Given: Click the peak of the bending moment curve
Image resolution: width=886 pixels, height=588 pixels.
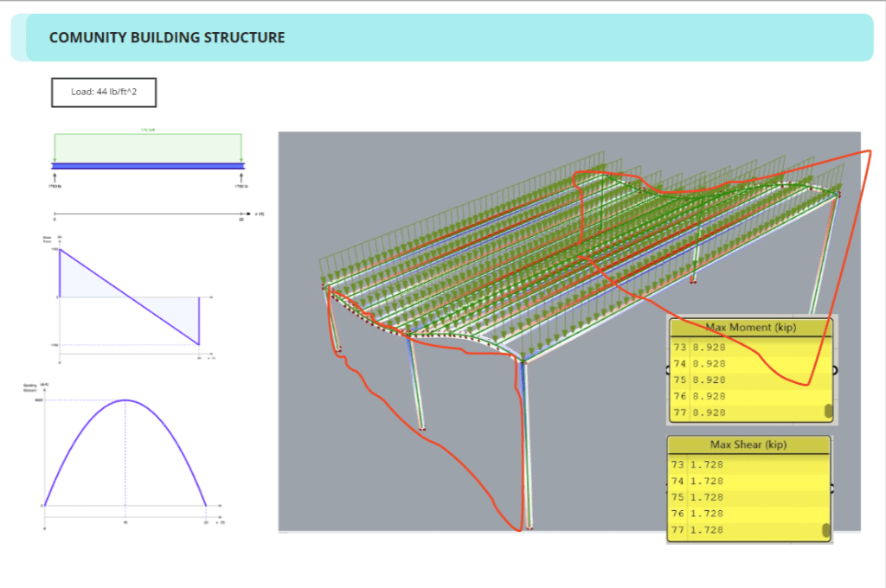Looking at the screenshot, I should pyautogui.click(x=126, y=400).
